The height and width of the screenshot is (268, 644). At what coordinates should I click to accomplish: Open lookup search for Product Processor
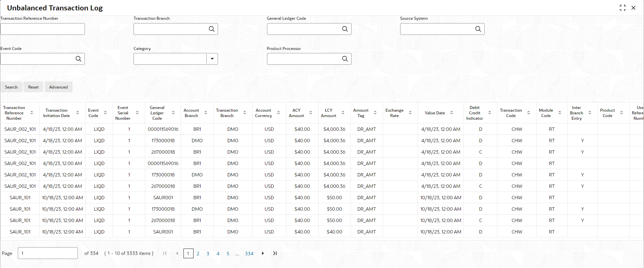(x=345, y=59)
